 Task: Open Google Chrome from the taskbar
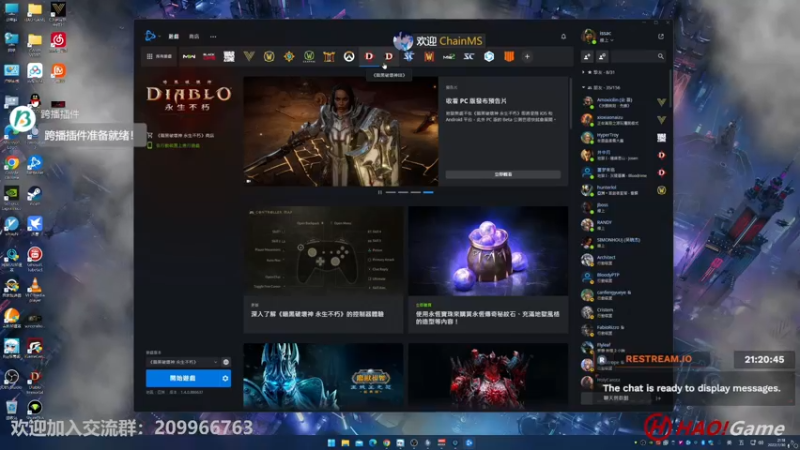pyautogui.click(x=386, y=443)
